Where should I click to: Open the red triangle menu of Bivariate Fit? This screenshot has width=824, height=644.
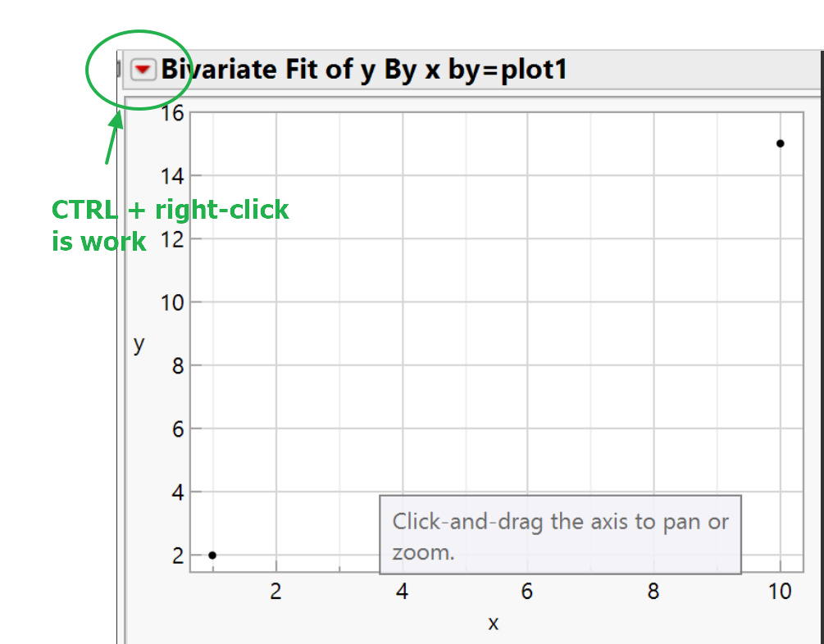tap(143, 70)
